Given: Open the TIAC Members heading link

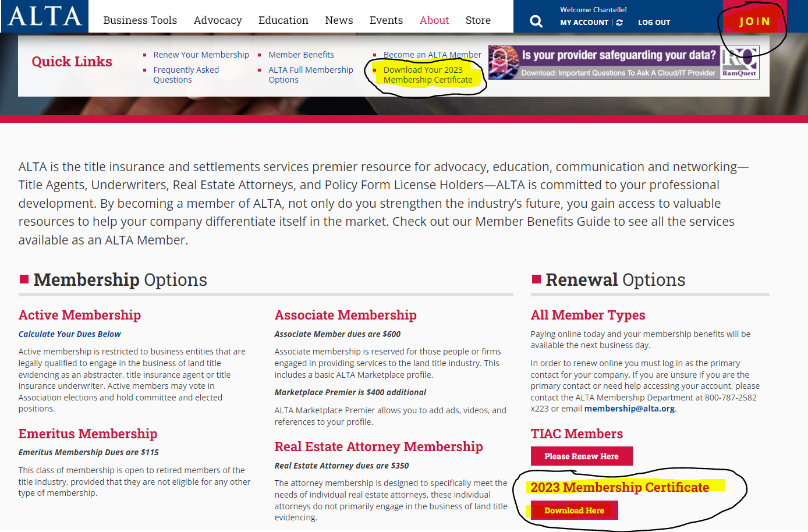Looking at the screenshot, I should tap(577, 434).
